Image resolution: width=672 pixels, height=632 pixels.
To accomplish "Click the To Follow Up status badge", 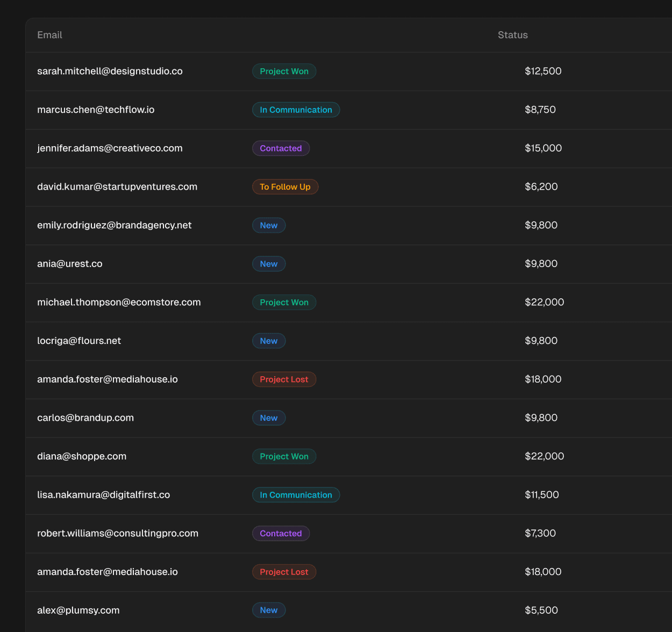I will [x=285, y=187].
